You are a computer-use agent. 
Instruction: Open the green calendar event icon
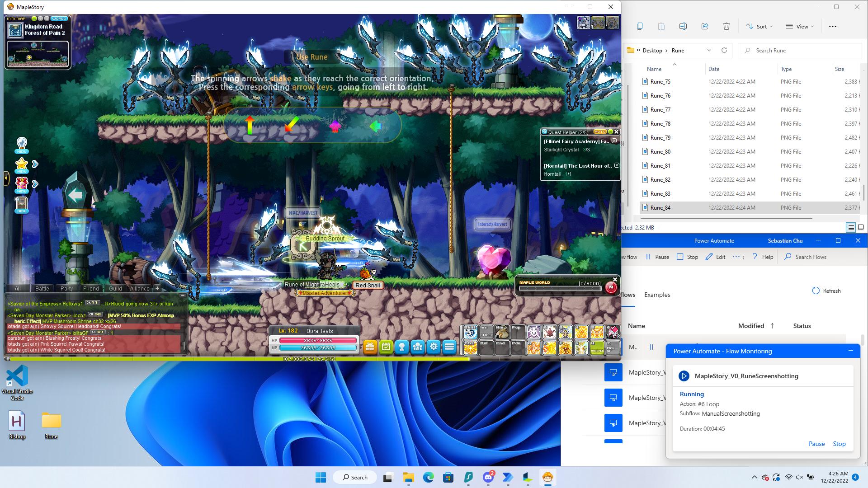point(386,347)
